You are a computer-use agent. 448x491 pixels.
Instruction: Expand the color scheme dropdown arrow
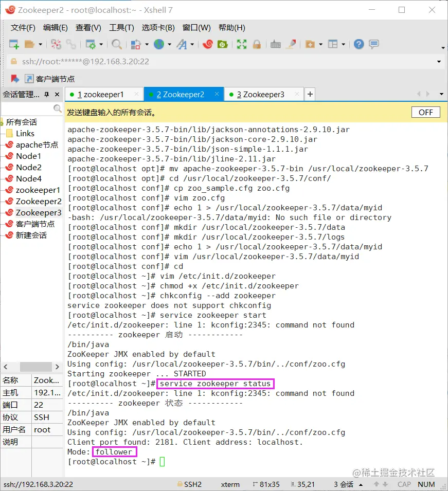click(x=147, y=44)
